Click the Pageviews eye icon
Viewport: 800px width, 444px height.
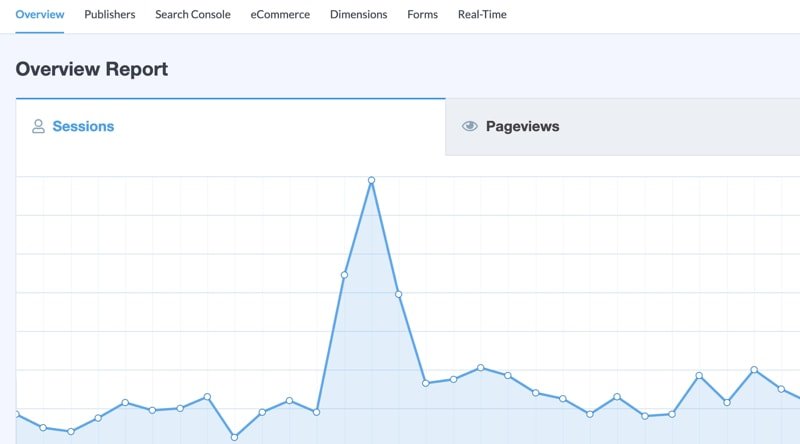470,126
